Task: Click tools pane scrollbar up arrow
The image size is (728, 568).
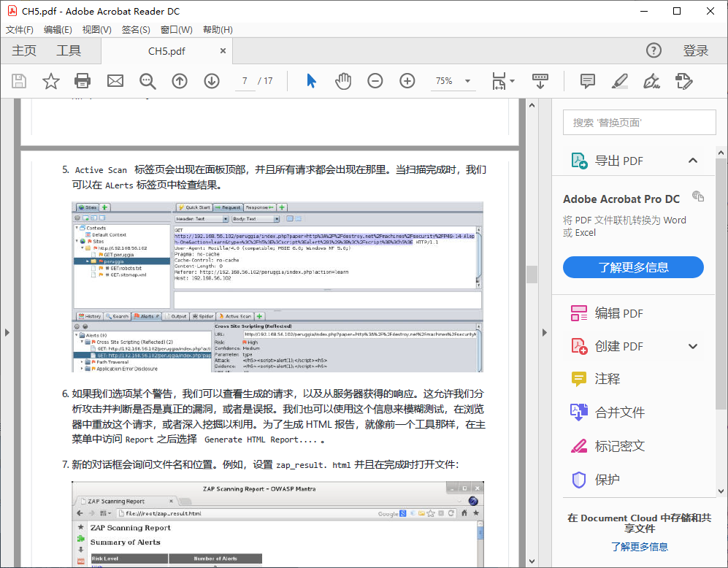Action: 721,152
